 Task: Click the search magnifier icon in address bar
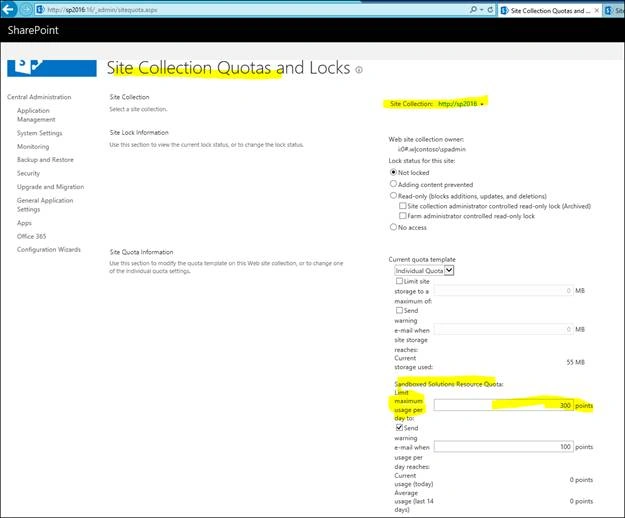click(473, 10)
